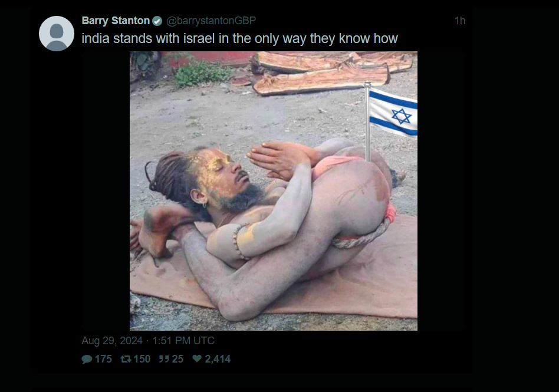
Task: Click the verified checkmark badge
Action: [157, 21]
